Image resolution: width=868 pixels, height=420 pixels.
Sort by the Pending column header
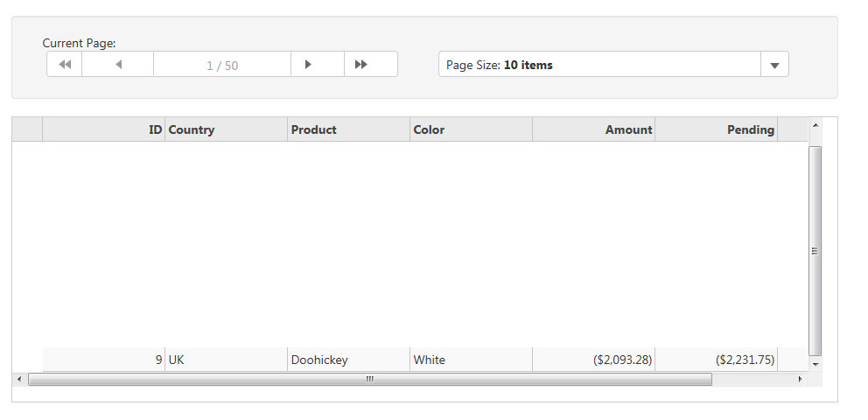click(716, 129)
